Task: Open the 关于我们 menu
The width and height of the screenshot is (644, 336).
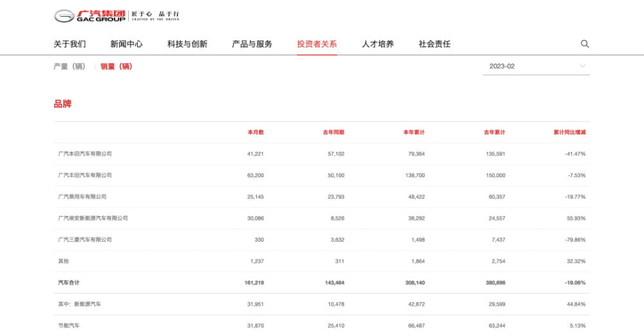Action: pos(70,44)
